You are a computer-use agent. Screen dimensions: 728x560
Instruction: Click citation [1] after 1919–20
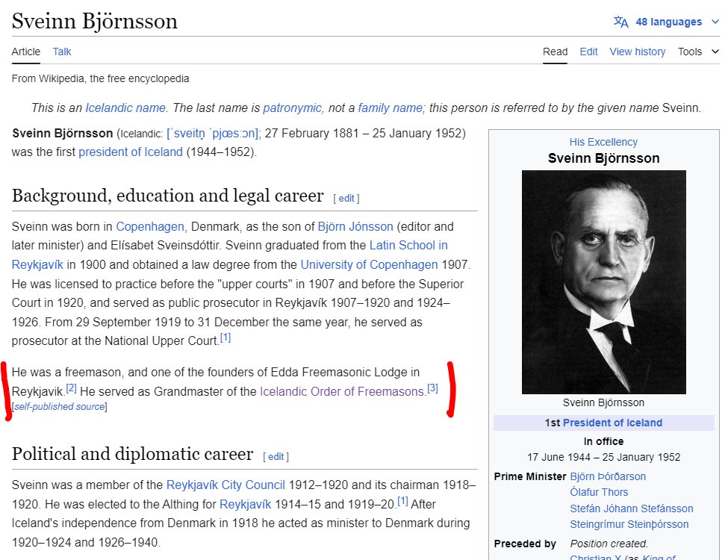(x=402, y=501)
